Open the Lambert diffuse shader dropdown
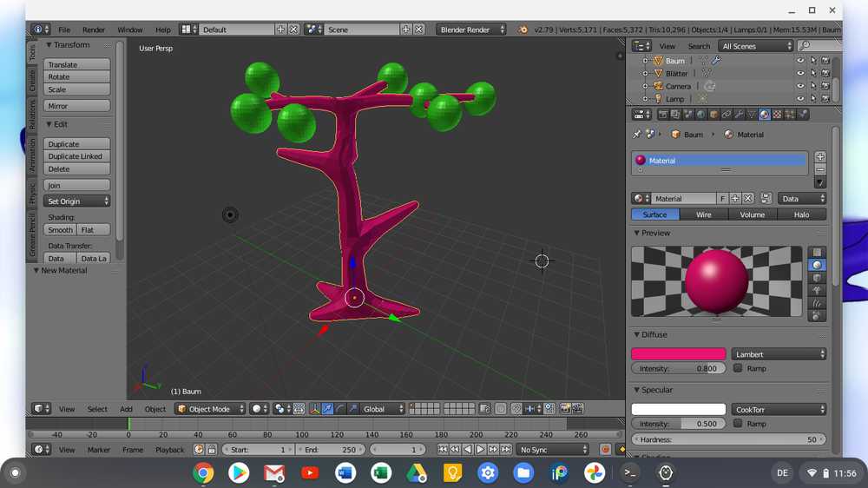 pos(779,354)
